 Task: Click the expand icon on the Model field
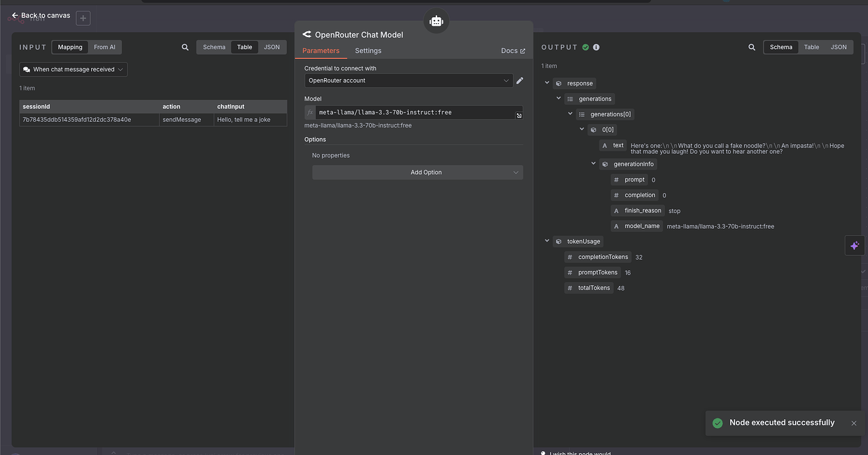(518, 116)
